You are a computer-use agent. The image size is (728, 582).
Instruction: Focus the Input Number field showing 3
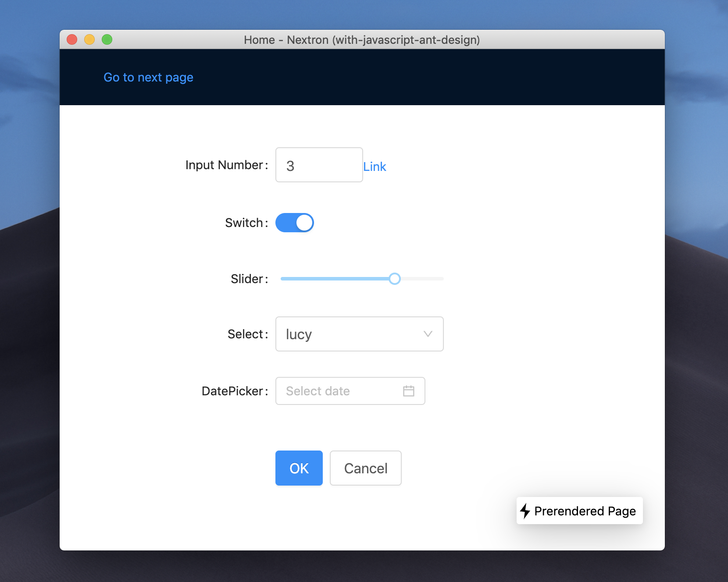click(x=319, y=165)
